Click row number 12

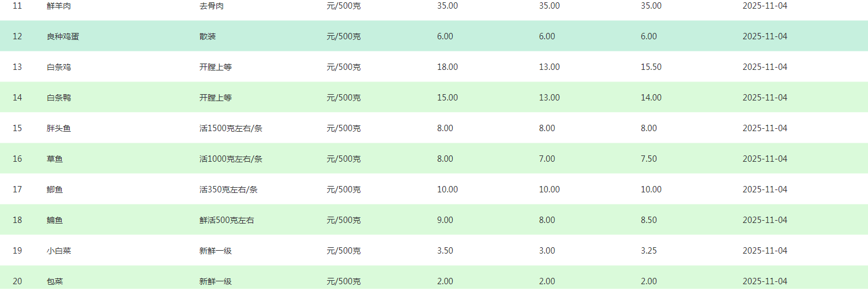17,36
